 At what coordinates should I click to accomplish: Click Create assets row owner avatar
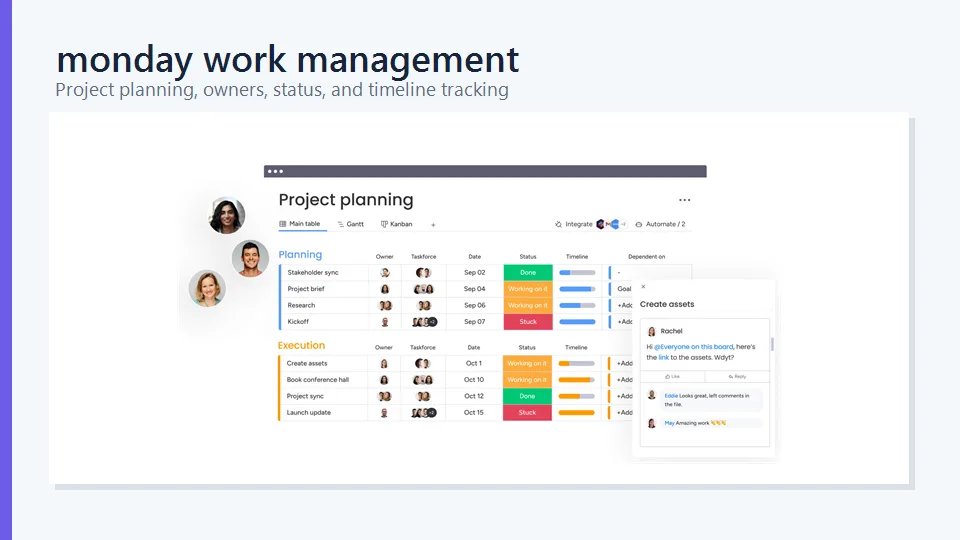[x=384, y=364]
